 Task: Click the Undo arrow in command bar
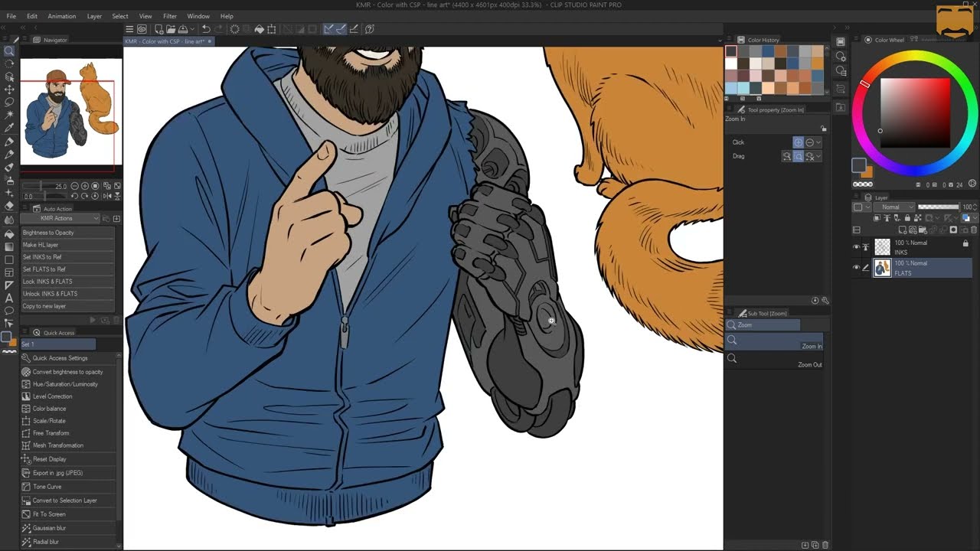coord(206,29)
